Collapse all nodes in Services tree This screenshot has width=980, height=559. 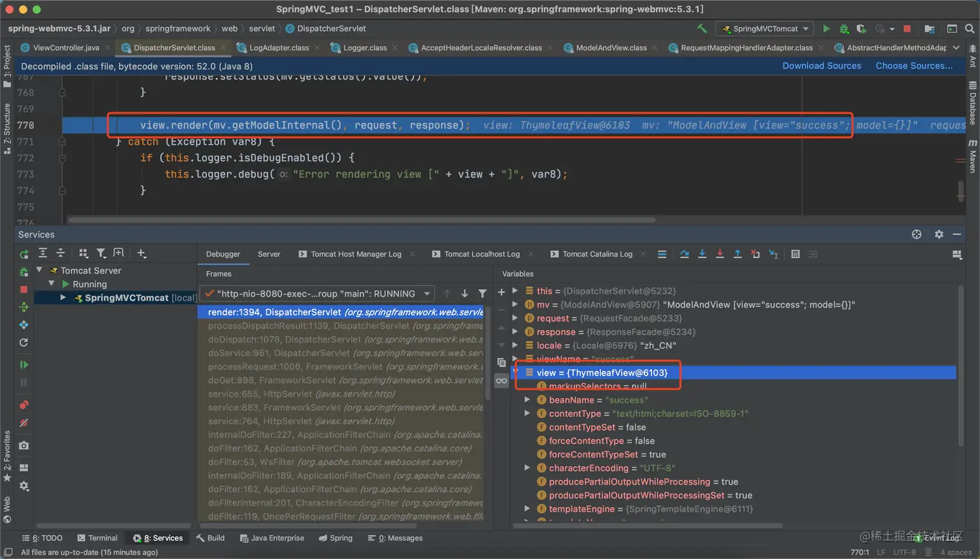click(x=60, y=253)
